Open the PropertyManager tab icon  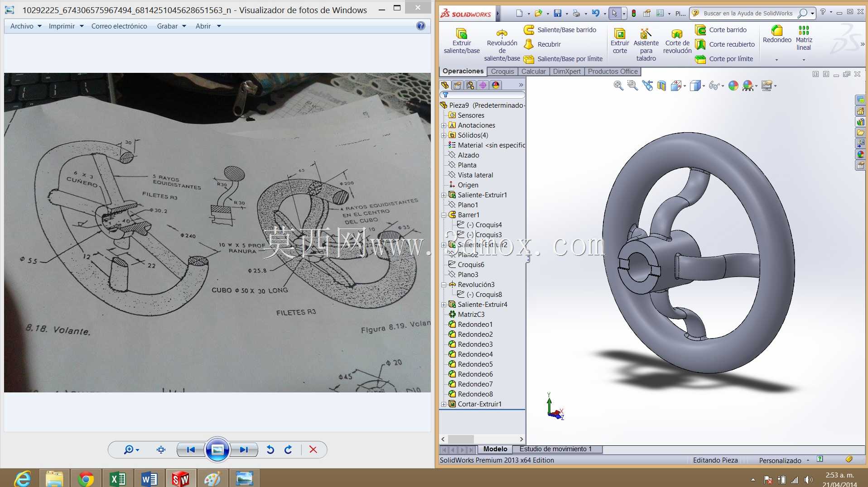point(458,85)
